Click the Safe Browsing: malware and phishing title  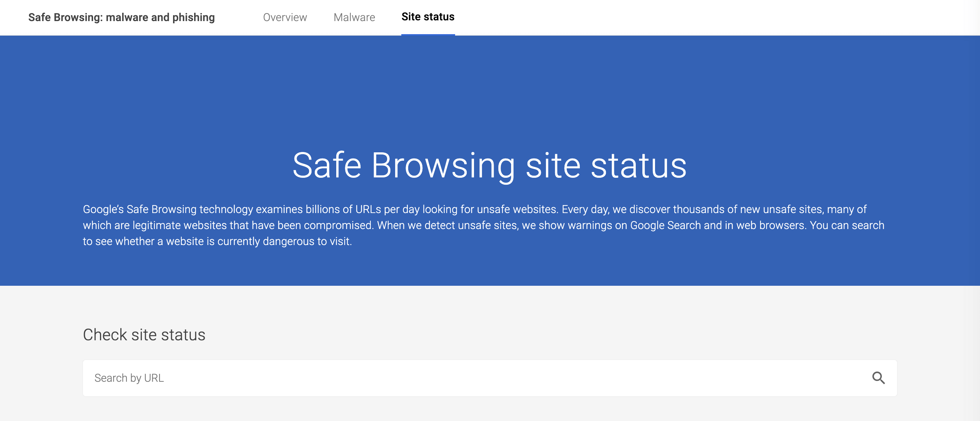pyautogui.click(x=121, y=17)
